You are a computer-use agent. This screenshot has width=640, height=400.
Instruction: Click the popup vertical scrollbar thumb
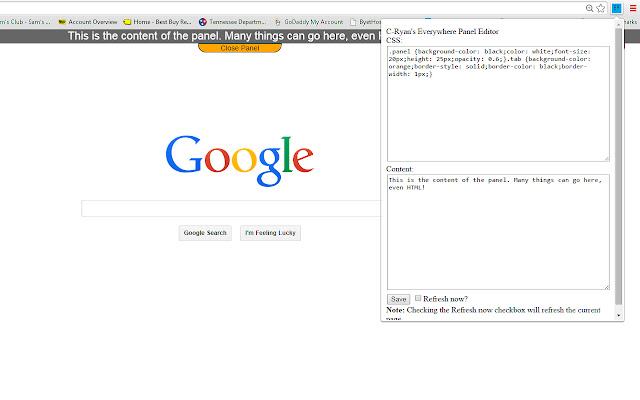(619, 167)
